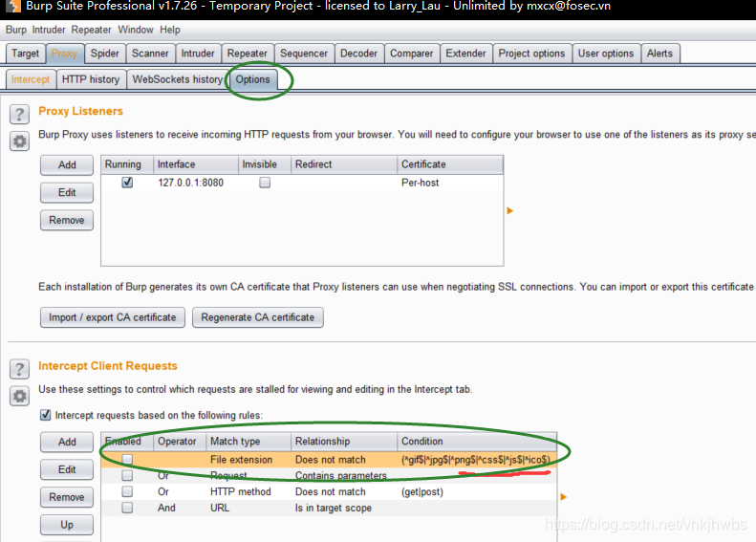Click the Certificate column header
Image resolution: width=756 pixels, height=542 pixels.
pos(450,164)
